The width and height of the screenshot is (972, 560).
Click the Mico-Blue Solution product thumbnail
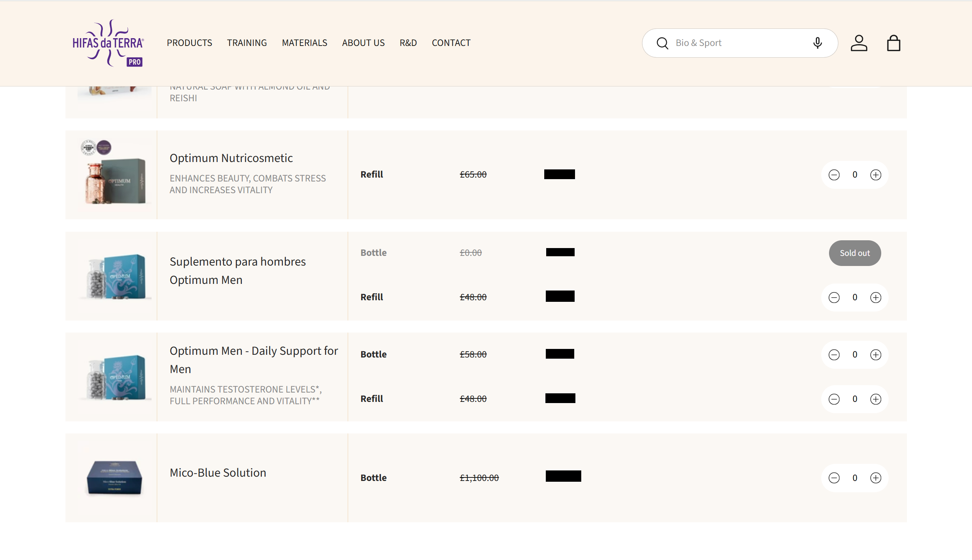114,477
